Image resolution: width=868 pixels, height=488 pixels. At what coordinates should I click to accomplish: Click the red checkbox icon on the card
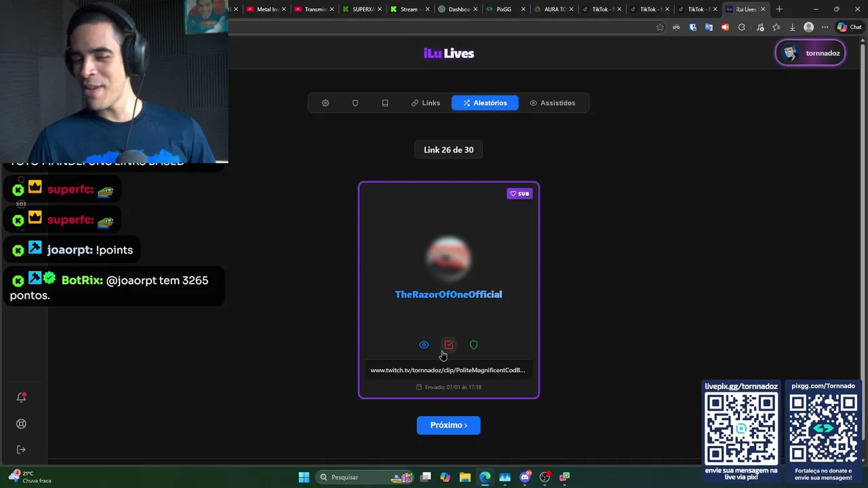pyautogui.click(x=449, y=345)
